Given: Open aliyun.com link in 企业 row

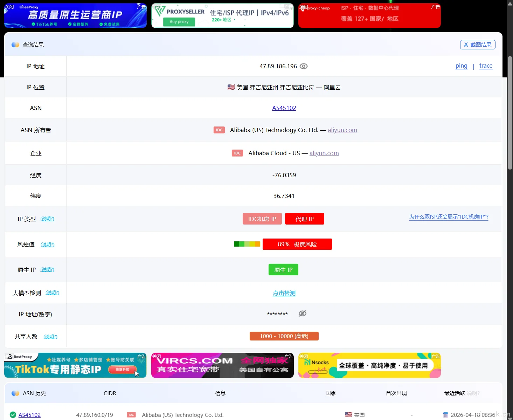Looking at the screenshot, I should point(324,153).
